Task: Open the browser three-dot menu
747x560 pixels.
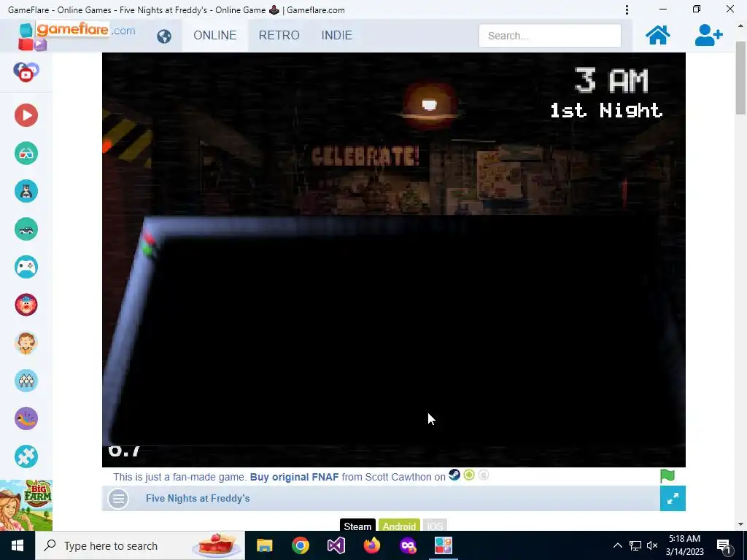Action: 627,9
